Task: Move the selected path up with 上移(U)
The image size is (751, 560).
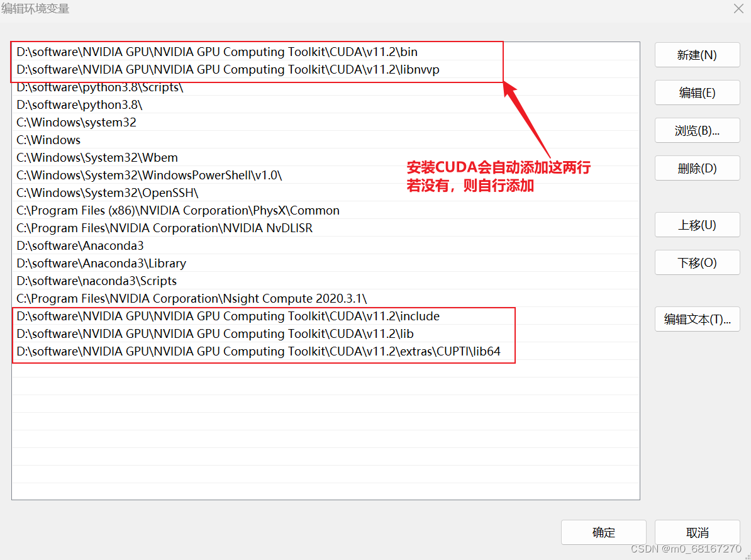Action: pyautogui.click(x=697, y=225)
